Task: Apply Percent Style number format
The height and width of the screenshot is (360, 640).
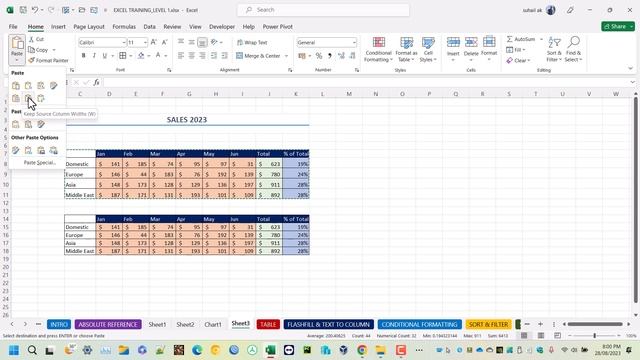Action: click(x=319, y=56)
